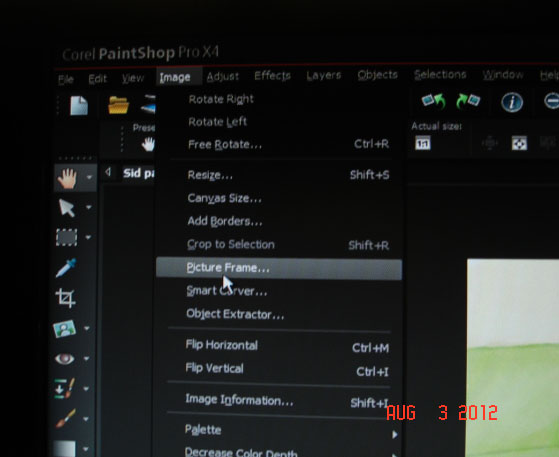Click the Presets hand icon

148,144
